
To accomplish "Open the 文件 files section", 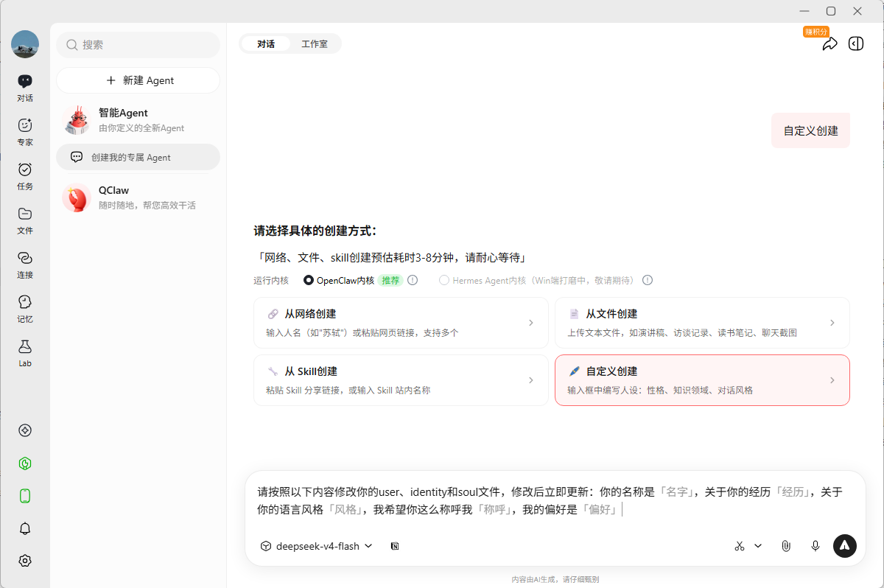I will point(25,220).
